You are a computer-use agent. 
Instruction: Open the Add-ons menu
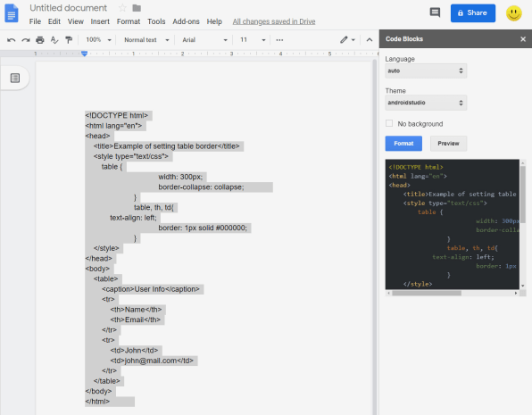click(x=186, y=21)
